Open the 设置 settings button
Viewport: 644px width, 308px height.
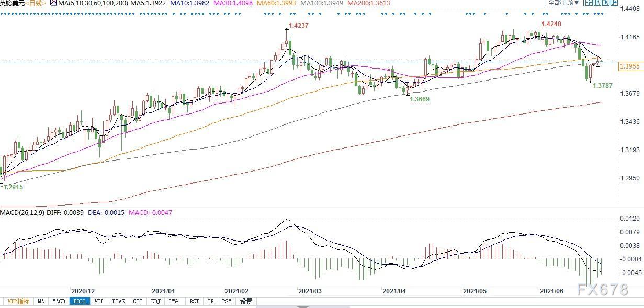246,301
